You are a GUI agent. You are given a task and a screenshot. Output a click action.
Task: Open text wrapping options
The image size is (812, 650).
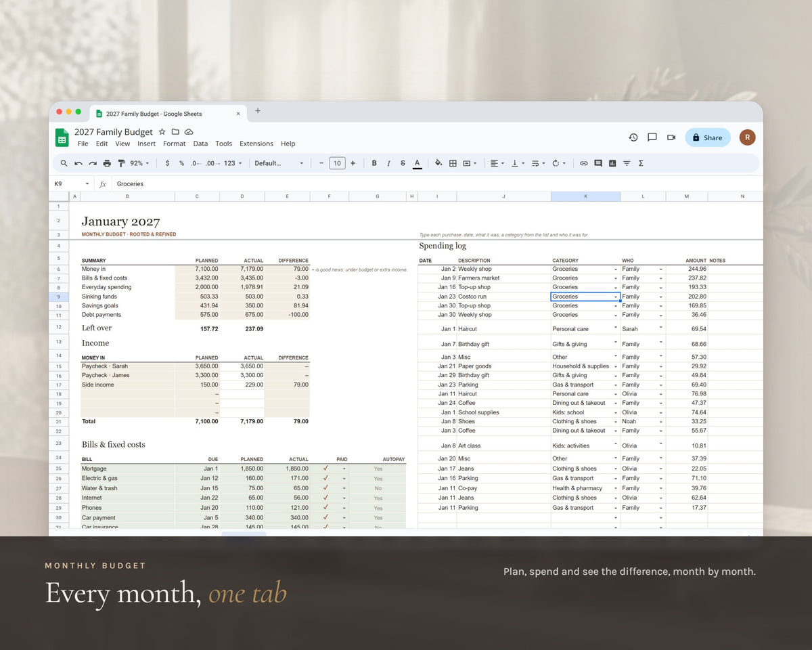(x=538, y=163)
